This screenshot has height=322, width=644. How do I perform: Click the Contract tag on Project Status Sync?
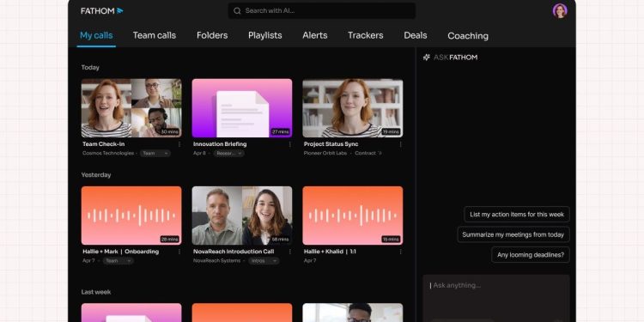[368, 153]
